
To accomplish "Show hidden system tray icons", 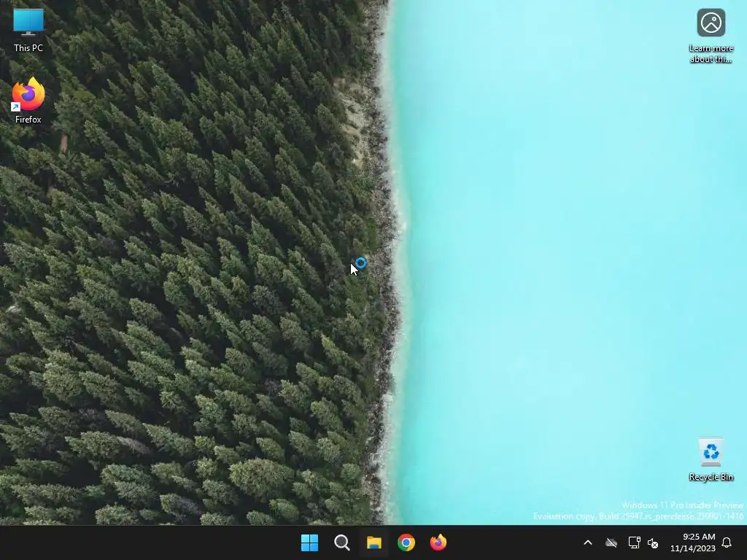I will coord(588,542).
